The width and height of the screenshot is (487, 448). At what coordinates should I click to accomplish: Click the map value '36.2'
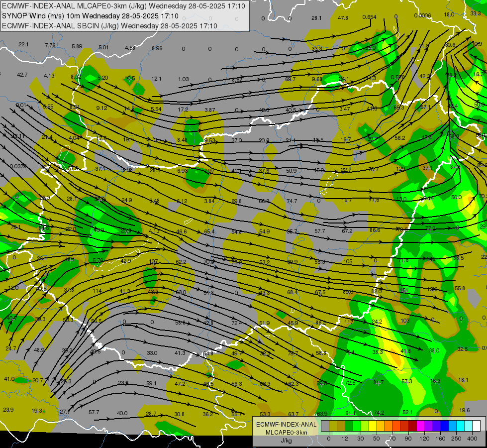(208, 414)
